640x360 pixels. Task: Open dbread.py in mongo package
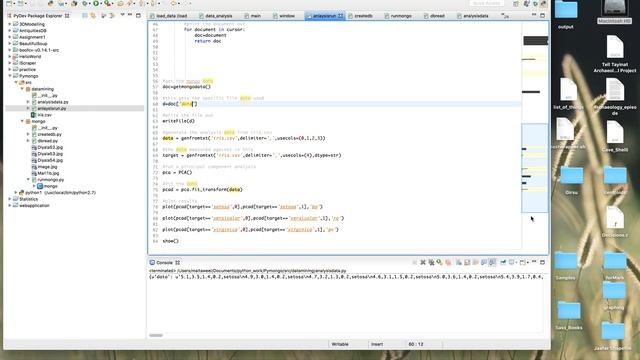[x=48, y=141]
